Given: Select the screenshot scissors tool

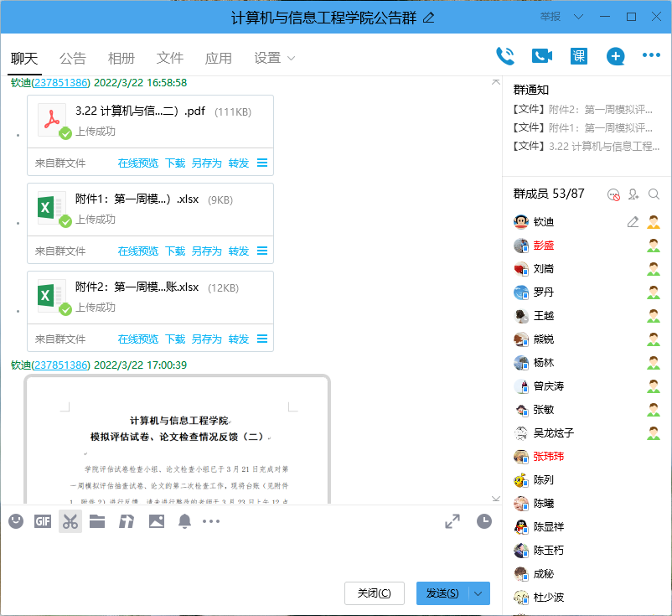Looking at the screenshot, I should 70,520.
